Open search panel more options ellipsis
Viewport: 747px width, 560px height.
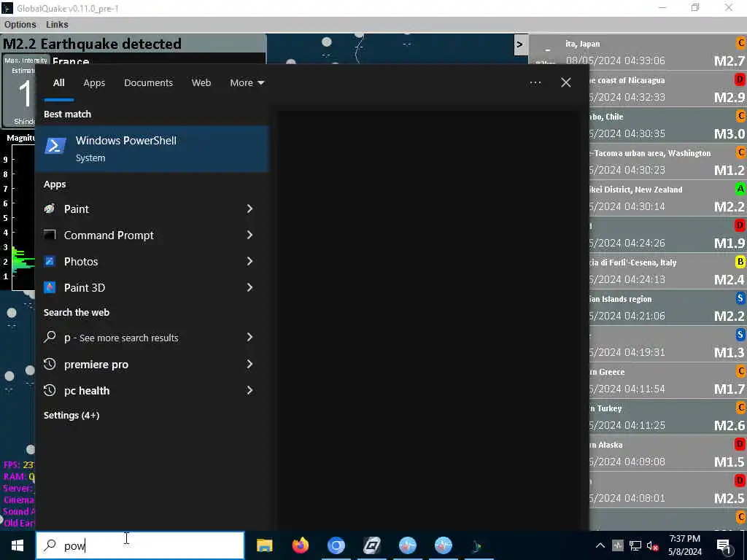click(x=535, y=83)
